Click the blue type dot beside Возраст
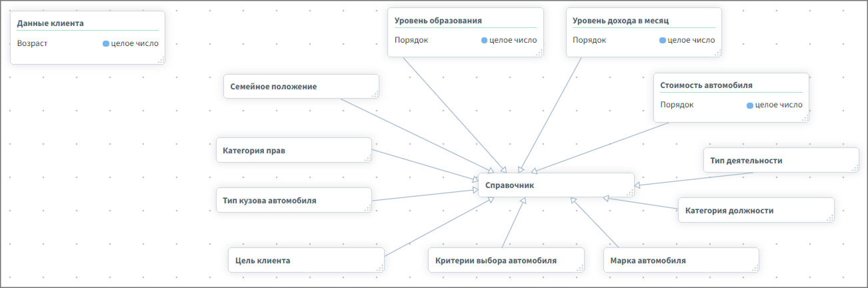Viewport: 868px width, 288px height. (x=106, y=44)
